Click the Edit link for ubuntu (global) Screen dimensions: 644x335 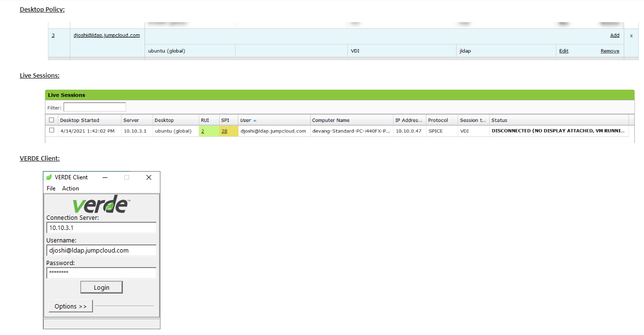tap(564, 51)
